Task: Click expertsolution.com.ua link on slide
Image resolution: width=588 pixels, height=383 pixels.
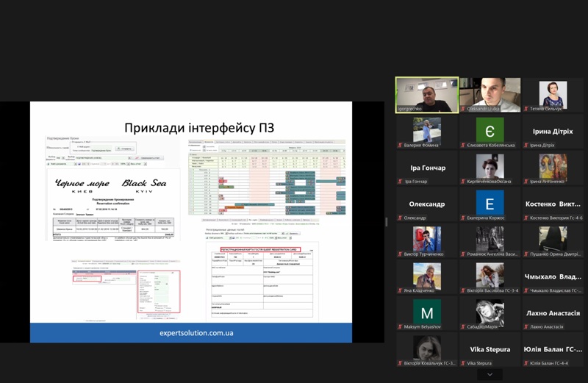Action: [x=196, y=333]
